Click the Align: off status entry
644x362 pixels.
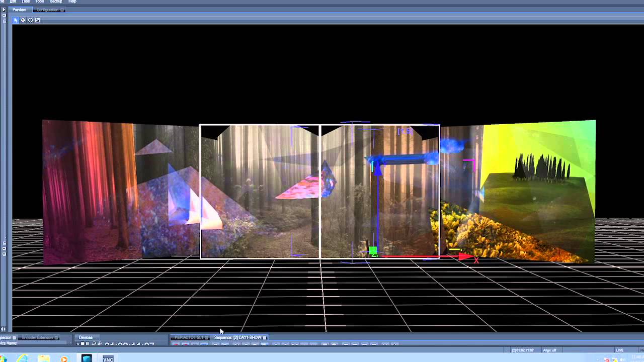click(549, 350)
